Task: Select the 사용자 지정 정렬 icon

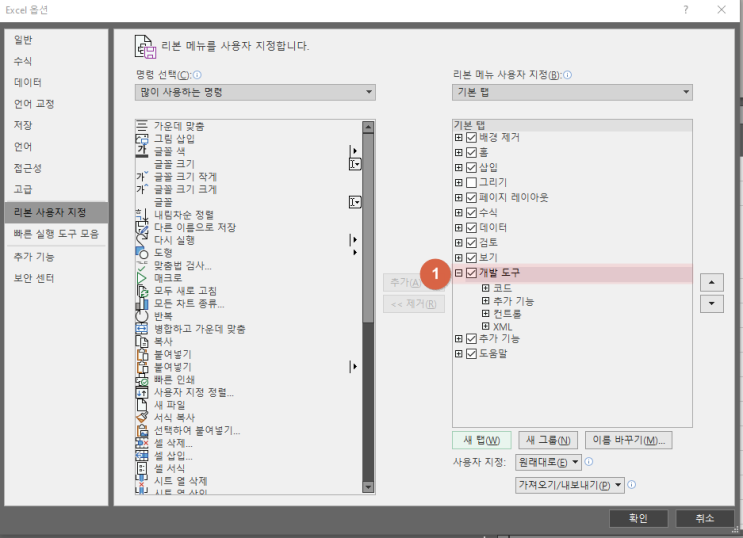Action: click(x=142, y=392)
